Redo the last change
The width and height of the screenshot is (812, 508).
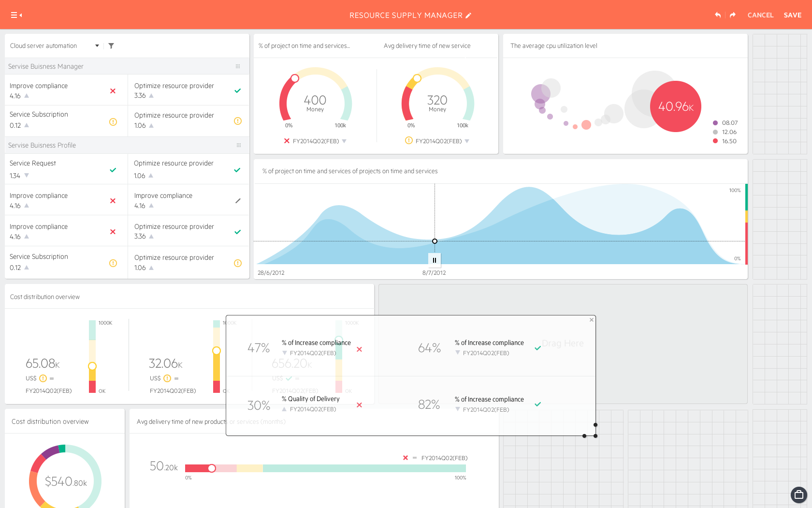(x=733, y=15)
